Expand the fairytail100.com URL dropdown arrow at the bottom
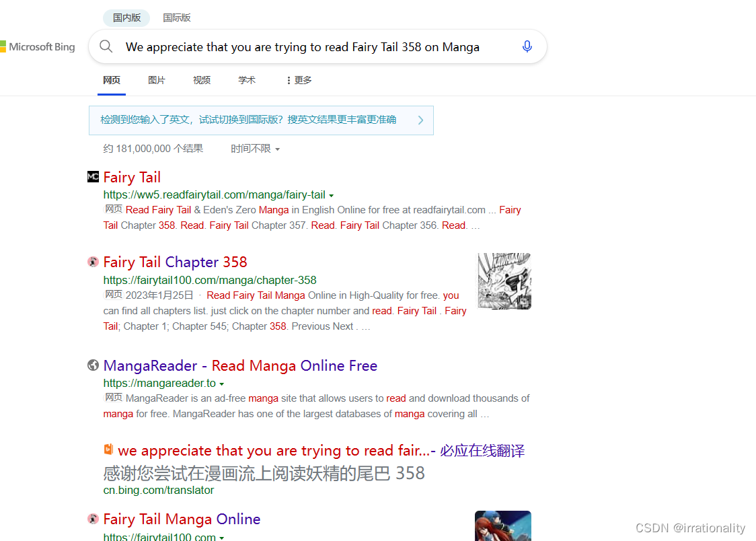This screenshot has height=541, width=756. [x=222, y=537]
